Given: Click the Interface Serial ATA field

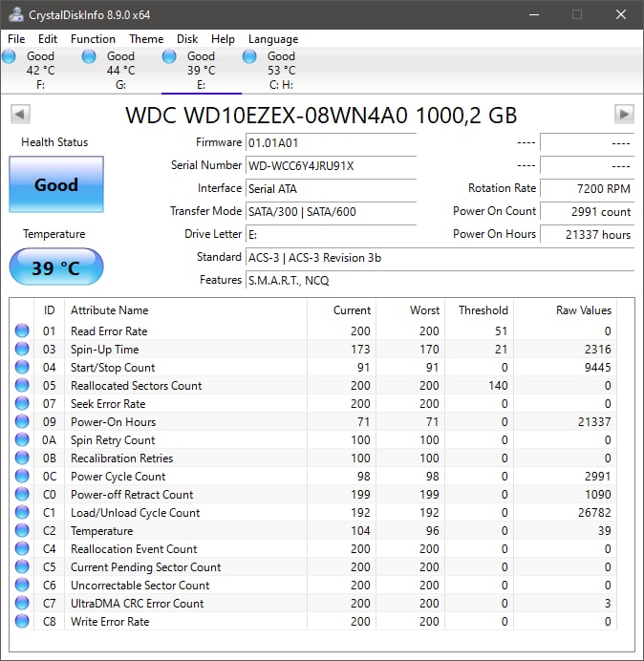Looking at the screenshot, I should 331,188.
